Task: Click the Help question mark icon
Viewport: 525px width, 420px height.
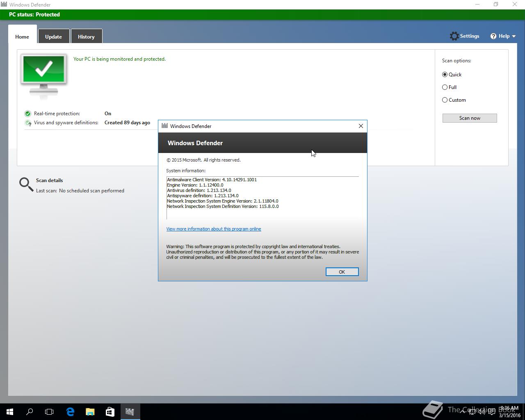Action: pos(493,36)
